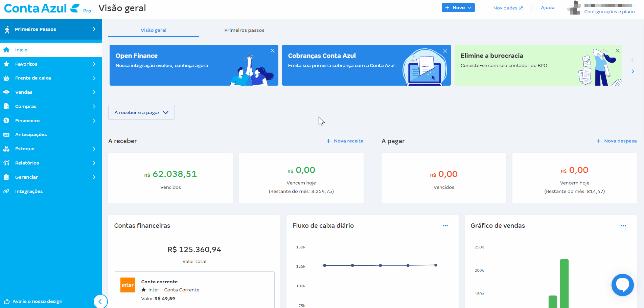Click the Conta Azul logo
The height and width of the screenshot is (308, 644).
pyautogui.click(x=42, y=8)
